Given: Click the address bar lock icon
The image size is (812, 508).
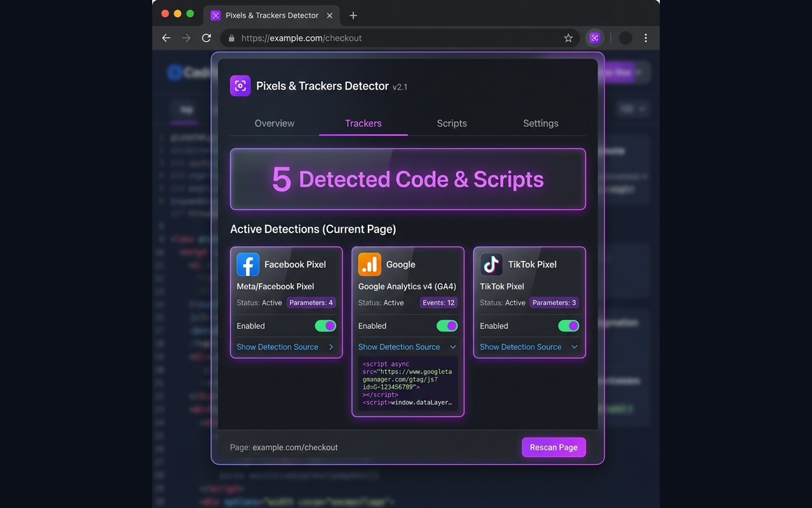Looking at the screenshot, I should 231,38.
